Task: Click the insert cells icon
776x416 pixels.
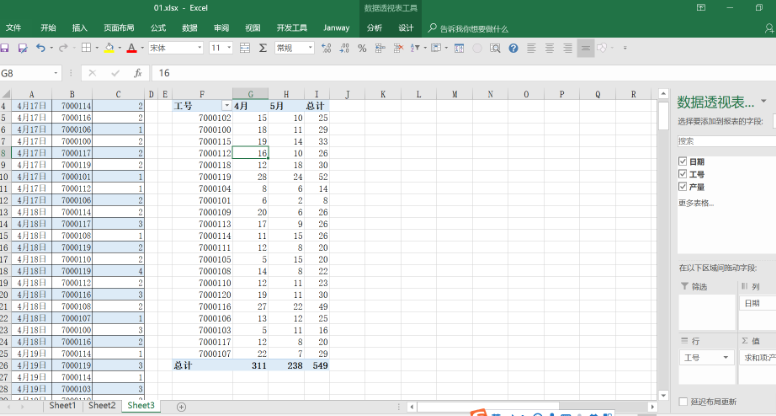Action: [x=380, y=48]
